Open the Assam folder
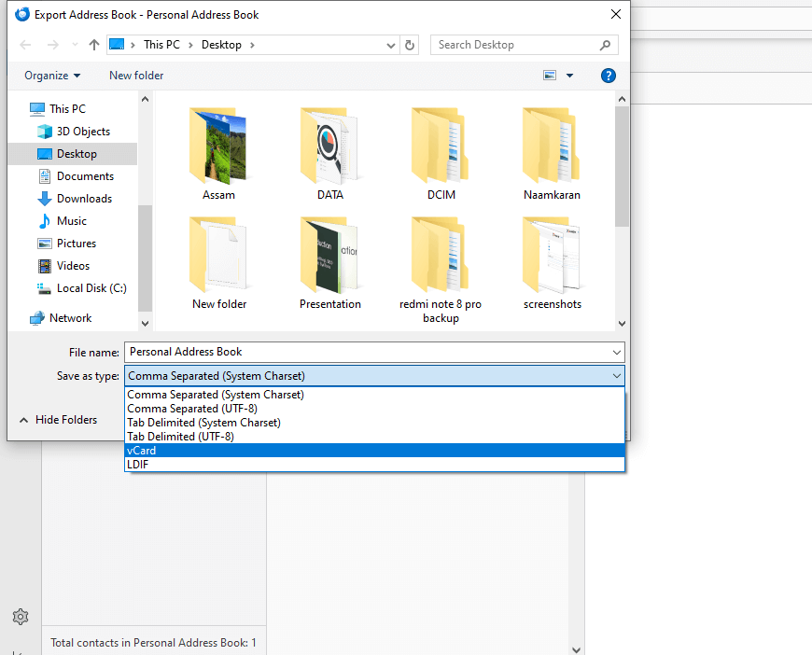This screenshot has width=812, height=655. 218,155
